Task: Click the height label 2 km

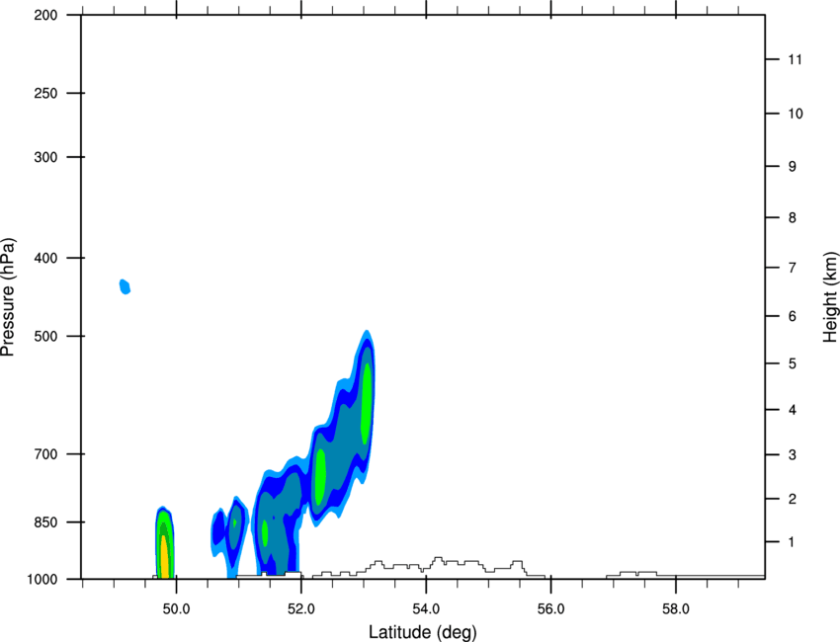Action: click(x=793, y=499)
